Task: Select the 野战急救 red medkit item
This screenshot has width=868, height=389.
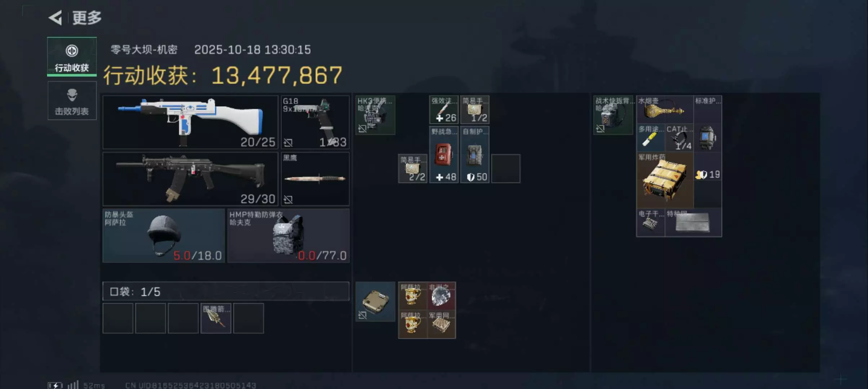Action: click(x=444, y=154)
